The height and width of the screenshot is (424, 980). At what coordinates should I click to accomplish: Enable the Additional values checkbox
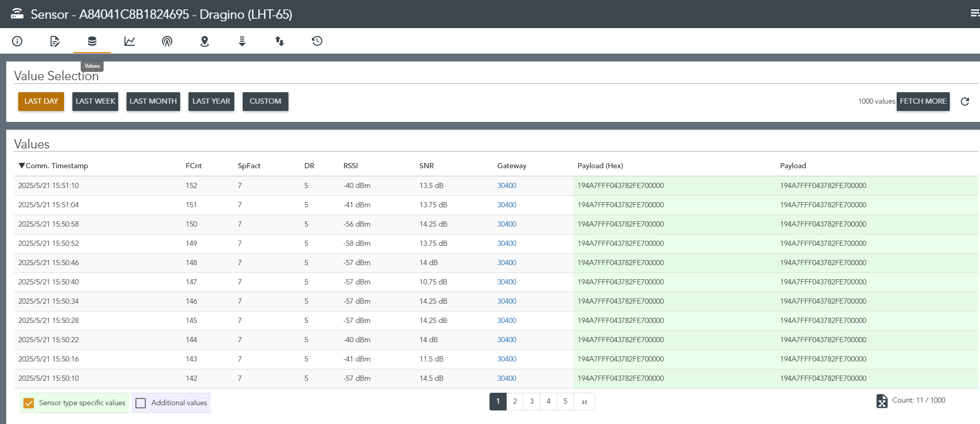(x=141, y=403)
